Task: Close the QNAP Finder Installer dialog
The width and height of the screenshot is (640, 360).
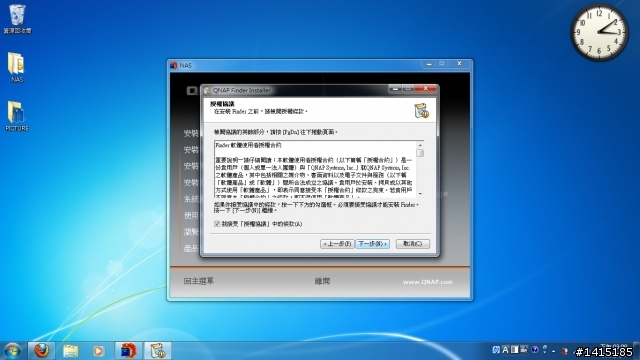Action: point(425,89)
